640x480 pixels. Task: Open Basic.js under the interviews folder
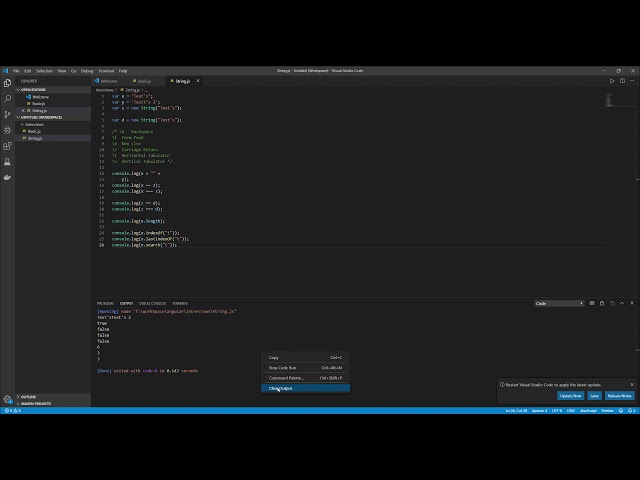coord(53,131)
